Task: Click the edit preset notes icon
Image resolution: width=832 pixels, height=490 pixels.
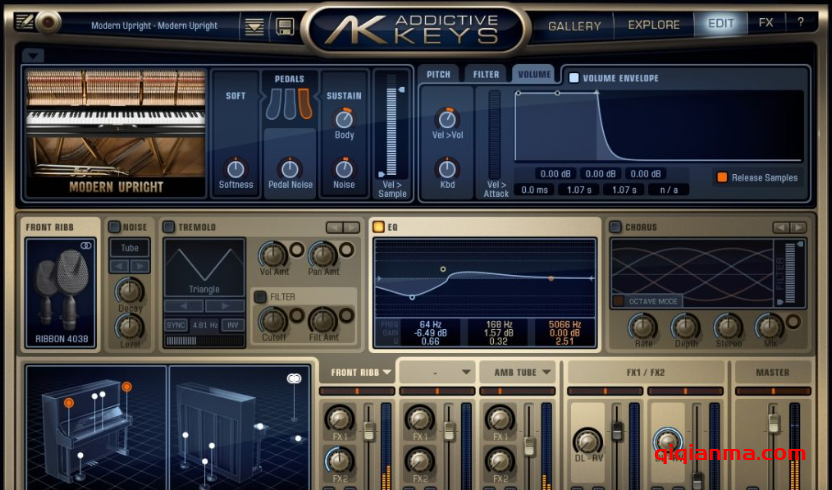Action: point(24,22)
